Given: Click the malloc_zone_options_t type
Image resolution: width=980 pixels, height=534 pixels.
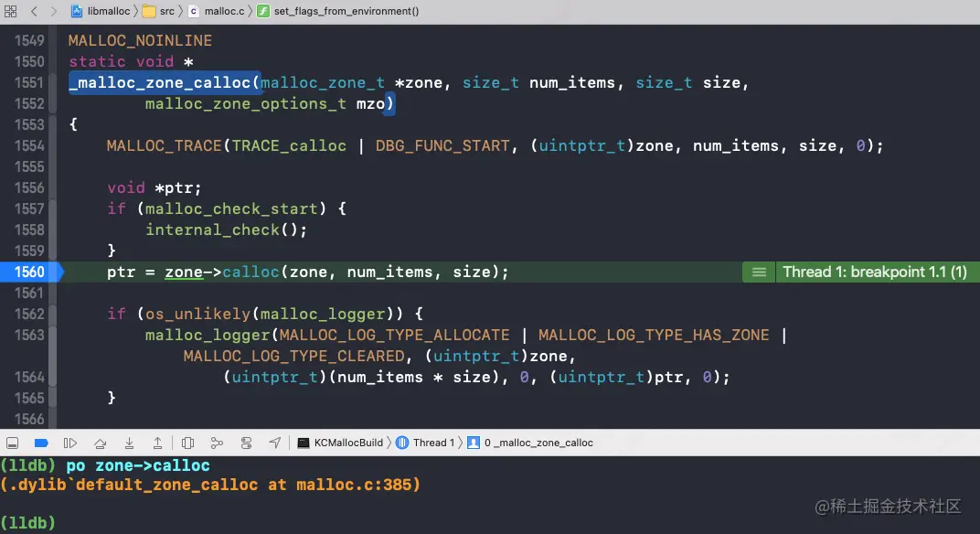Looking at the screenshot, I should 246,104.
